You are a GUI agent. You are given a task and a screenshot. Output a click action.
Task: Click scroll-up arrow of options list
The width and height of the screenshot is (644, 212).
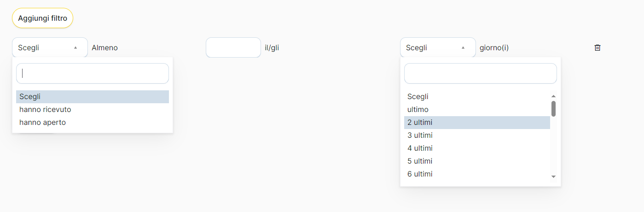pos(553,96)
